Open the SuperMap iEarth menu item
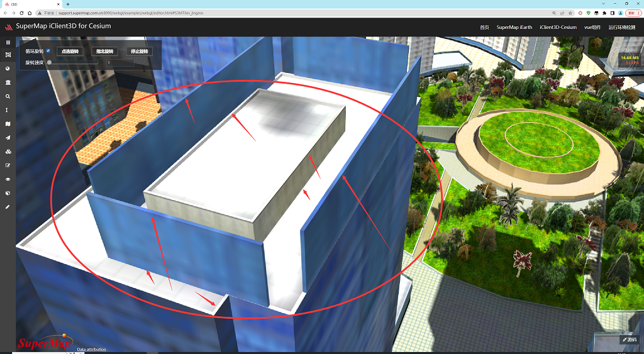 [x=514, y=27]
